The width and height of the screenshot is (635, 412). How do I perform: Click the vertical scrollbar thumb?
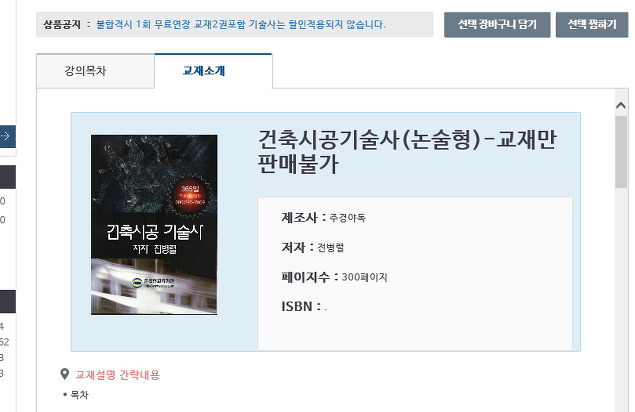coord(620,152)
